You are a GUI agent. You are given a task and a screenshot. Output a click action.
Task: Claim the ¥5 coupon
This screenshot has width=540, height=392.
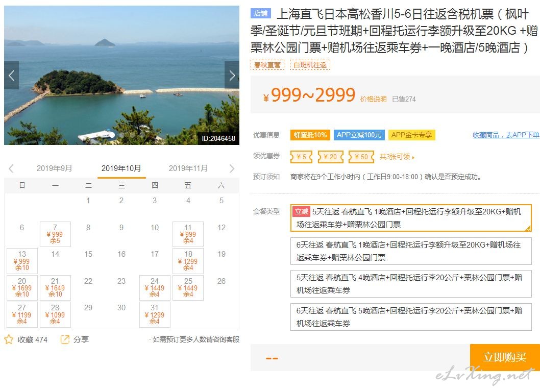[x=301, y=157]
